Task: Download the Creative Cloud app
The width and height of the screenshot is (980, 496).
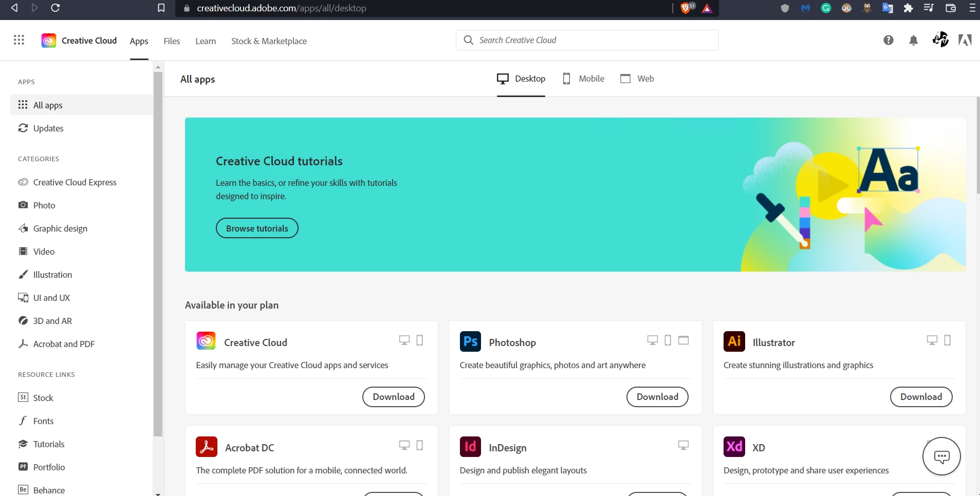Action: click(x=394, y=397)
